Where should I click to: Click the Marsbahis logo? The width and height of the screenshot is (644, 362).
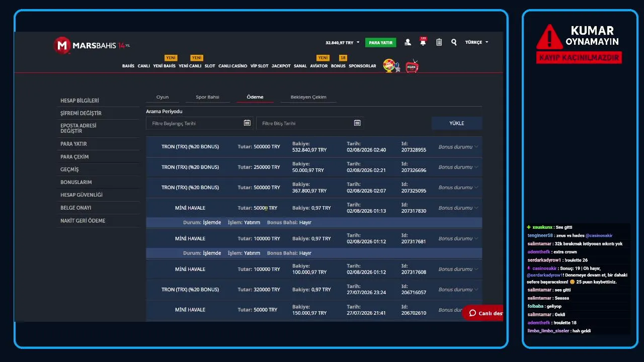[x=92, y=45]
